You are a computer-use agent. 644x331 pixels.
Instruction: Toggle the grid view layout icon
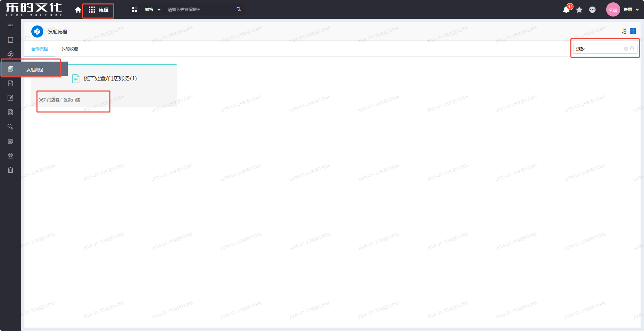tap(633, 31)
